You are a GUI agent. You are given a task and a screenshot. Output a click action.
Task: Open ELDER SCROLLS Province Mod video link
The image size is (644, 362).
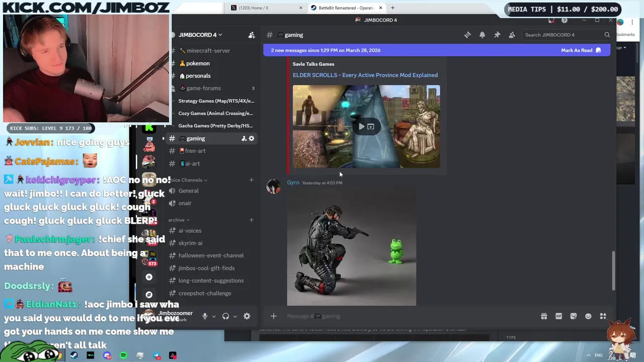tap(365, 75)
